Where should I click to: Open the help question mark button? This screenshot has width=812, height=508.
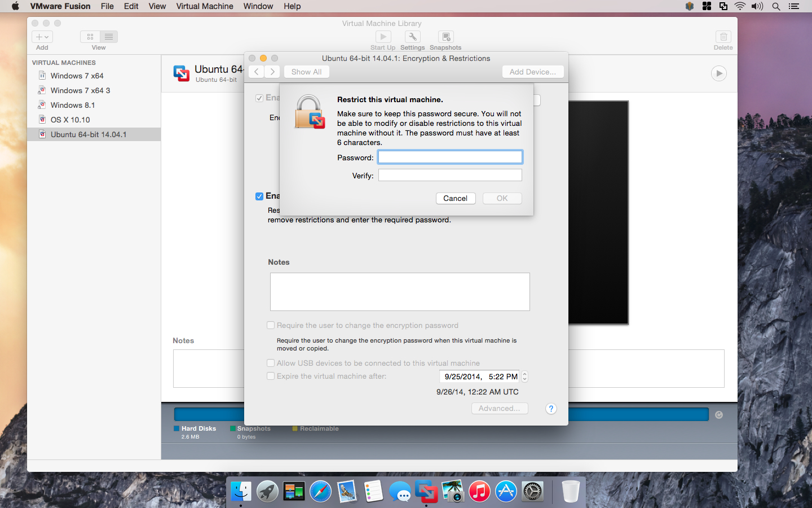551,409
